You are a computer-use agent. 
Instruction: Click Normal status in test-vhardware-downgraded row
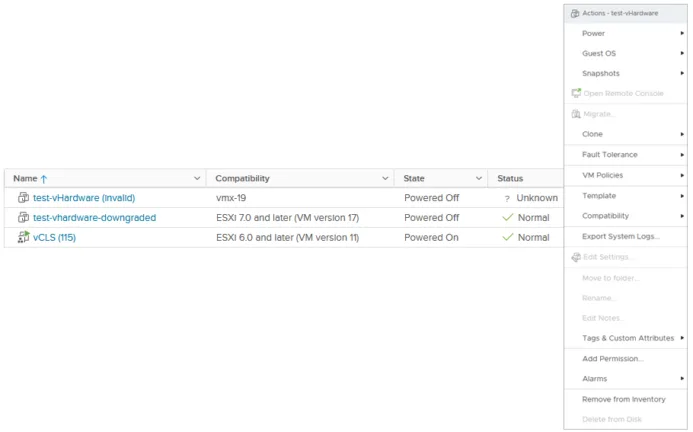[x=533, y=218]
